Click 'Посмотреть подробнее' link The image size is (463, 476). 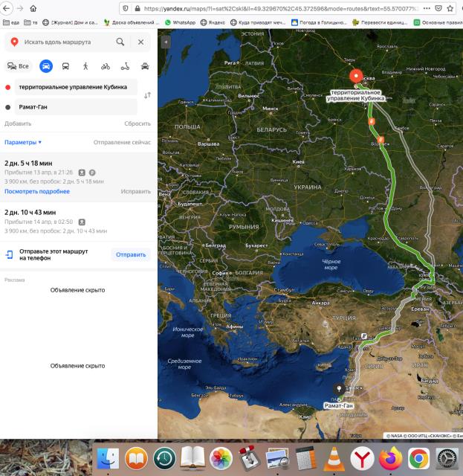37,191
